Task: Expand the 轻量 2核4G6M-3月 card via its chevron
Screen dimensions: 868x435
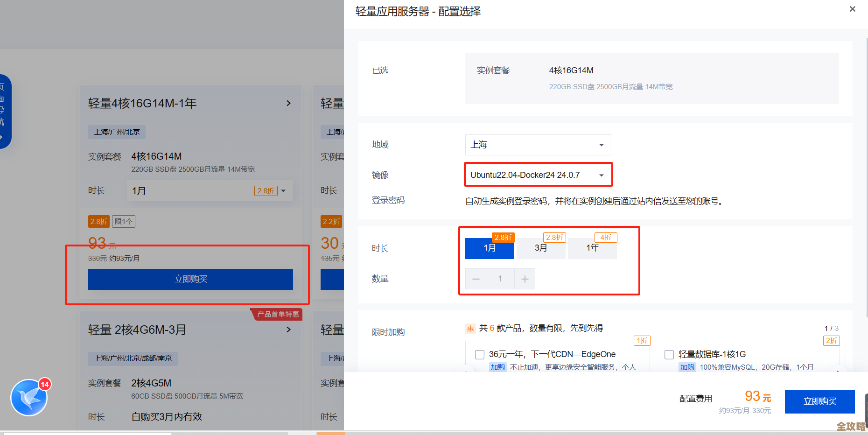Action: pos(288,329)
